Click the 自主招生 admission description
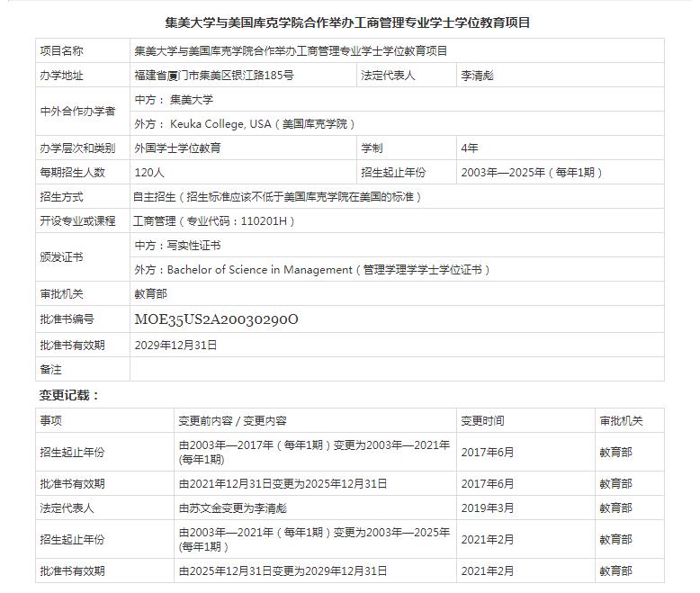This screenshot has height=593, width=700. pyautogui.click(x=277, y=196)
